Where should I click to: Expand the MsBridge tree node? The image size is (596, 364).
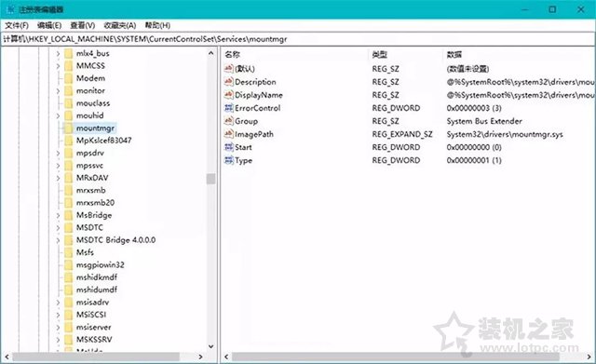pyautogui.click(x=58, y=215)
